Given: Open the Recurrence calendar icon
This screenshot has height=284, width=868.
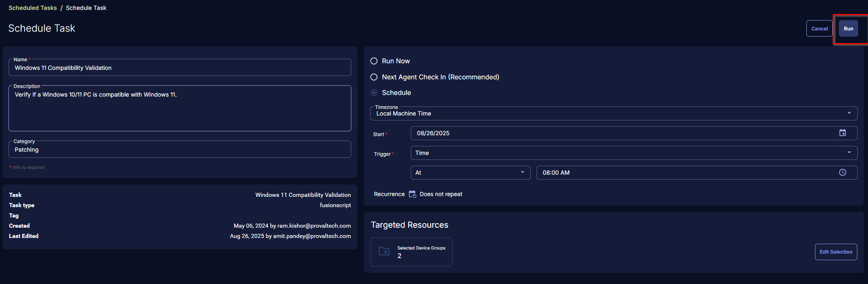Looking at the screenshot, I should pyautogui.click(x=412, y=194).
